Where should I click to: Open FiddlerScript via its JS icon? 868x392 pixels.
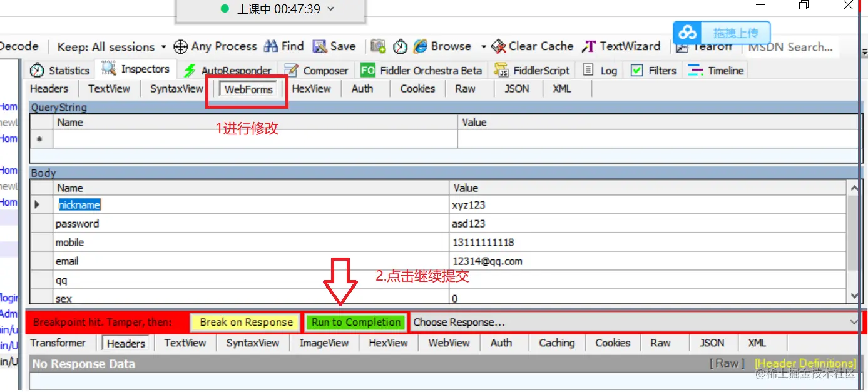pos(501,70)
